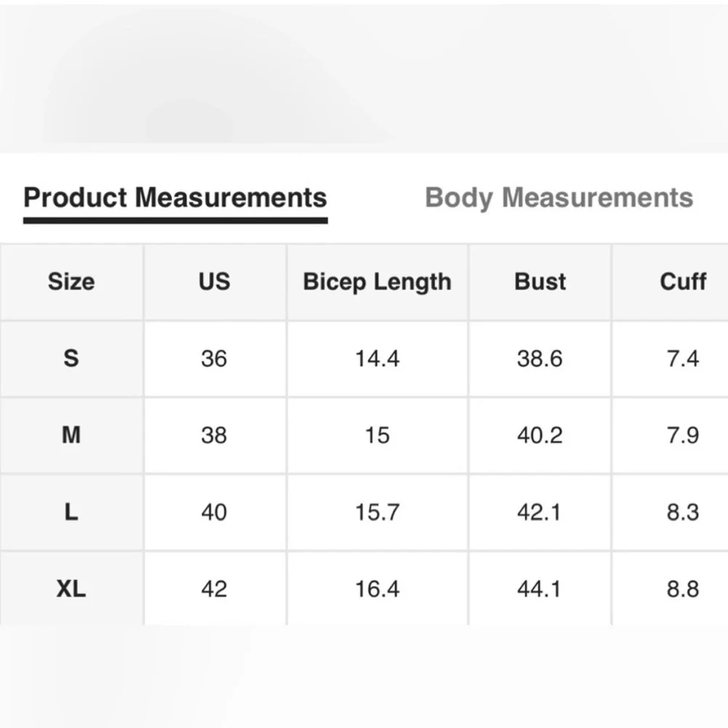Click the XL size row label
This screenshot has width=728, height=728.
click(x=71, y=589)
